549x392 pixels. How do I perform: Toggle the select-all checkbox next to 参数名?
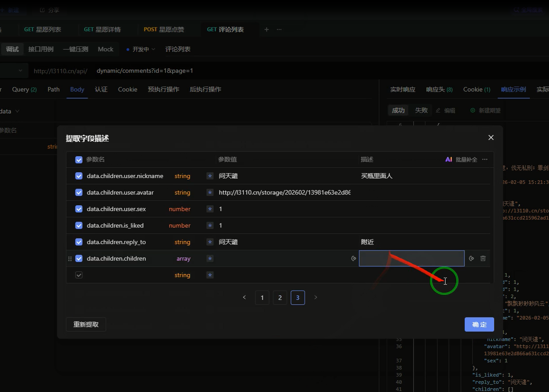point(79,160)
